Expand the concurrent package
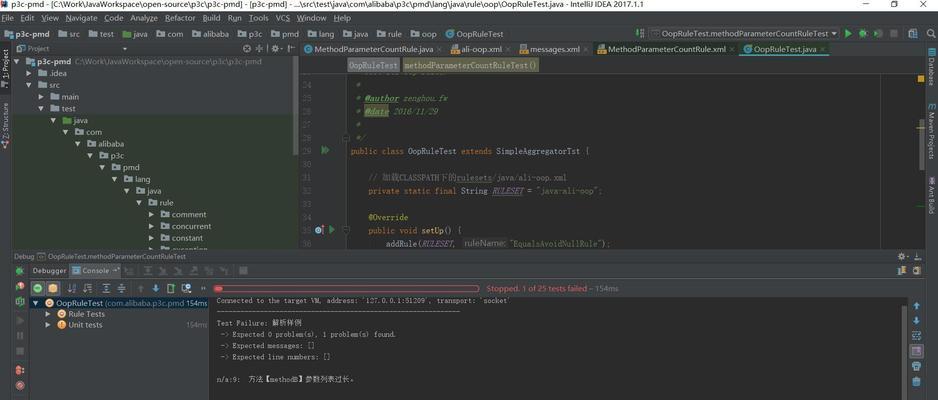The width and height of the screenshot is (938, 400). point(151,226)
